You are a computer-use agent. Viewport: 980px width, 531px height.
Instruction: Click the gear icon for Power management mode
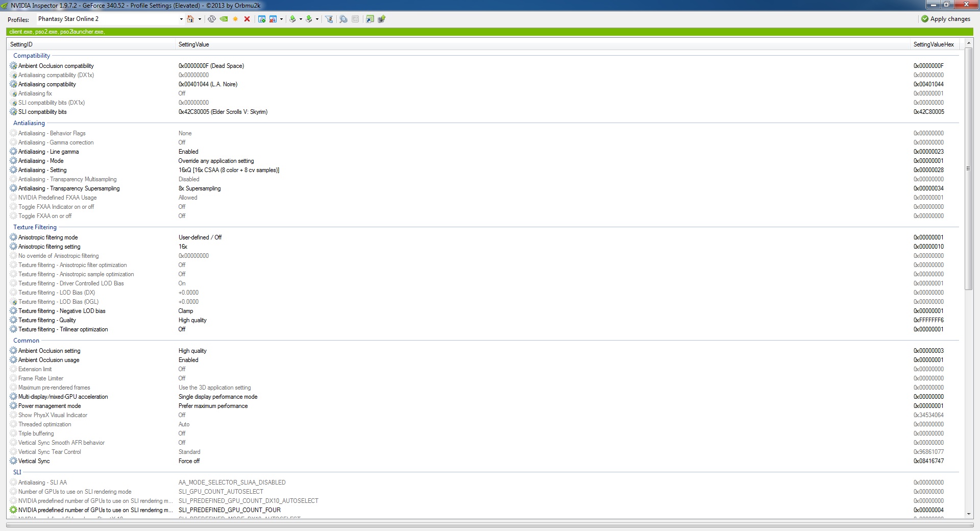[13, 406]
